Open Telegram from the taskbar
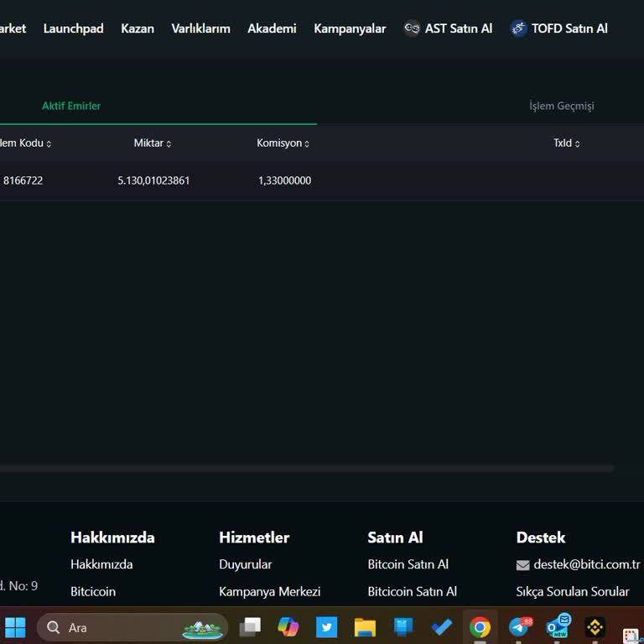Screen dimensions: 644x644 click(x=519, y=626)
